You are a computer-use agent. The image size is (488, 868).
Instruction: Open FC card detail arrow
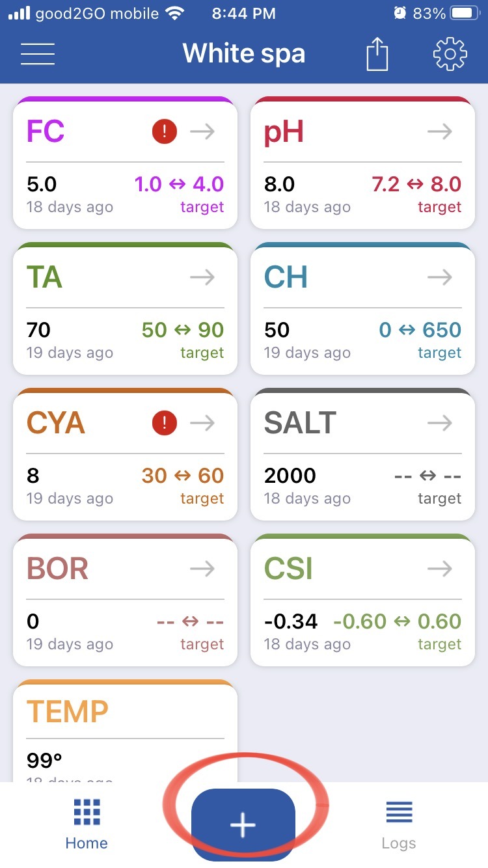tap(202, 132)
